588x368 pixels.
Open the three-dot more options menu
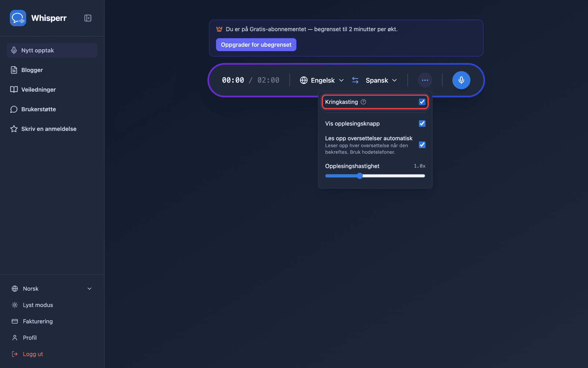425,80
